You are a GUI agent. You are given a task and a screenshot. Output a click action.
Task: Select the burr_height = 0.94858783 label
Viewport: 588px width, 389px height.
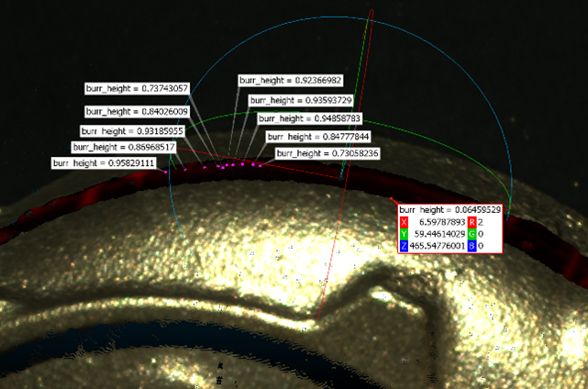point(309,118)
